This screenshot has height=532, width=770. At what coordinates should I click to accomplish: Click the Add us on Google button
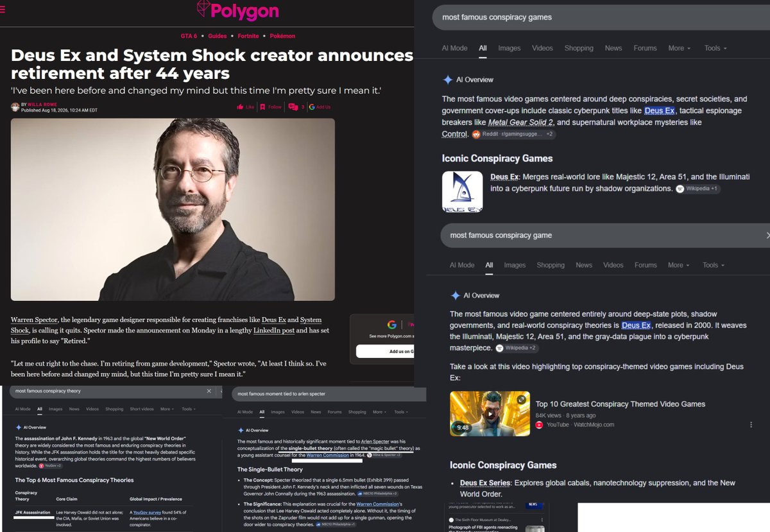(385, 351)
